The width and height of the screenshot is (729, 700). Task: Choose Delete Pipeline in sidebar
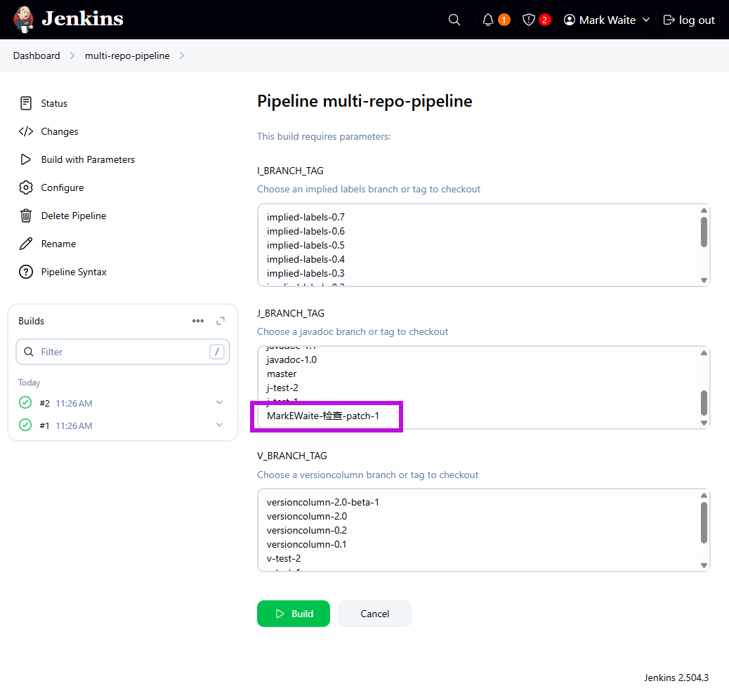[x=74, y=216]
